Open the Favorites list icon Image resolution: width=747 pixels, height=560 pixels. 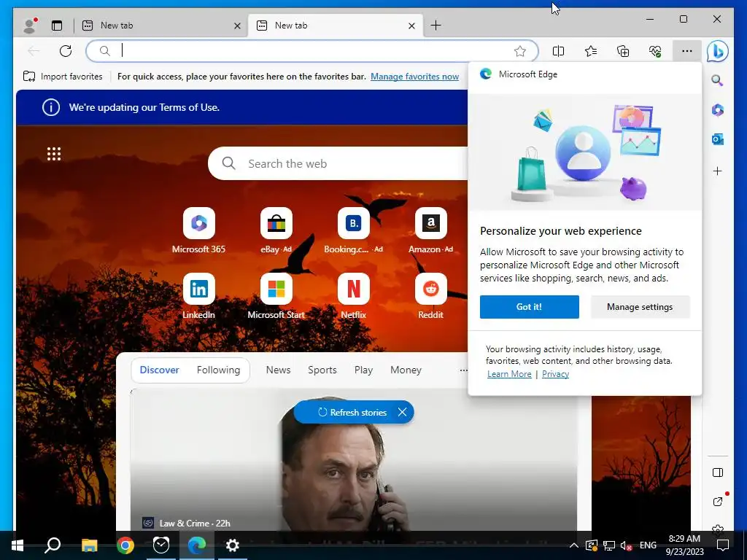[x=591, y=51]
